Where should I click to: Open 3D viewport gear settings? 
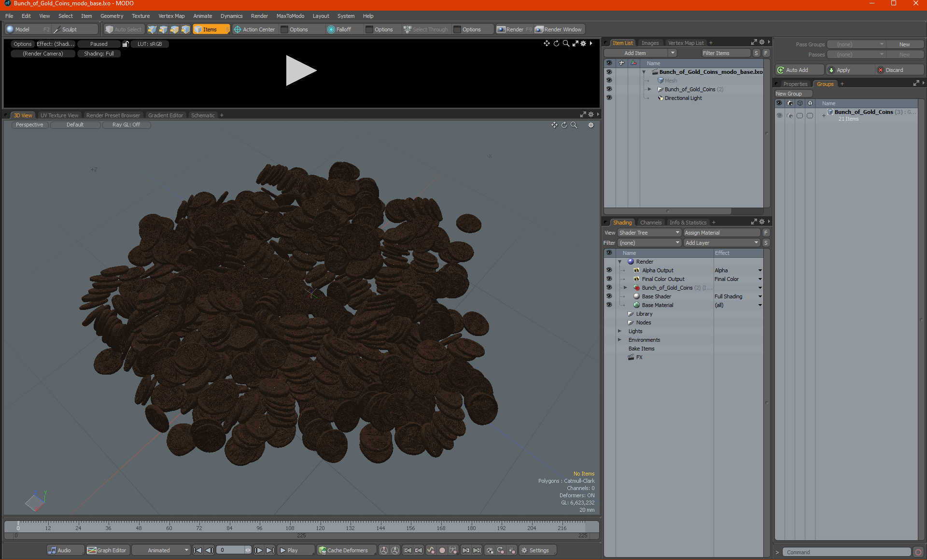(x=590, y=125)
